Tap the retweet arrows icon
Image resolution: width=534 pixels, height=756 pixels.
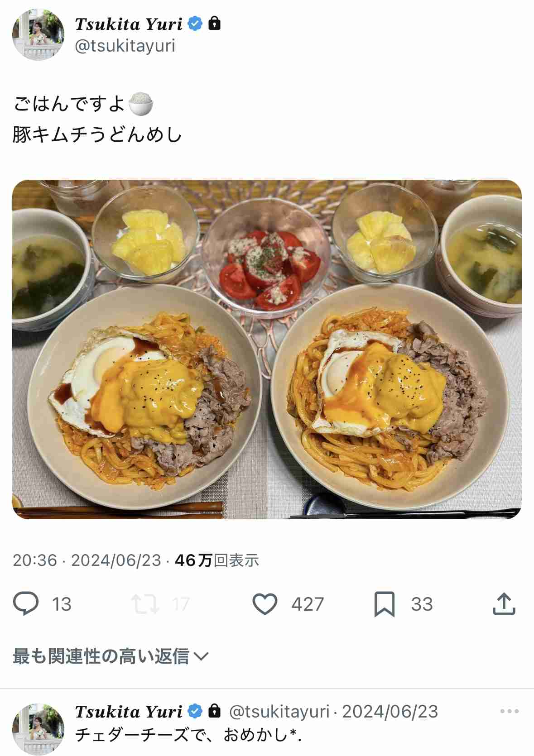click(x=145, y=604)
